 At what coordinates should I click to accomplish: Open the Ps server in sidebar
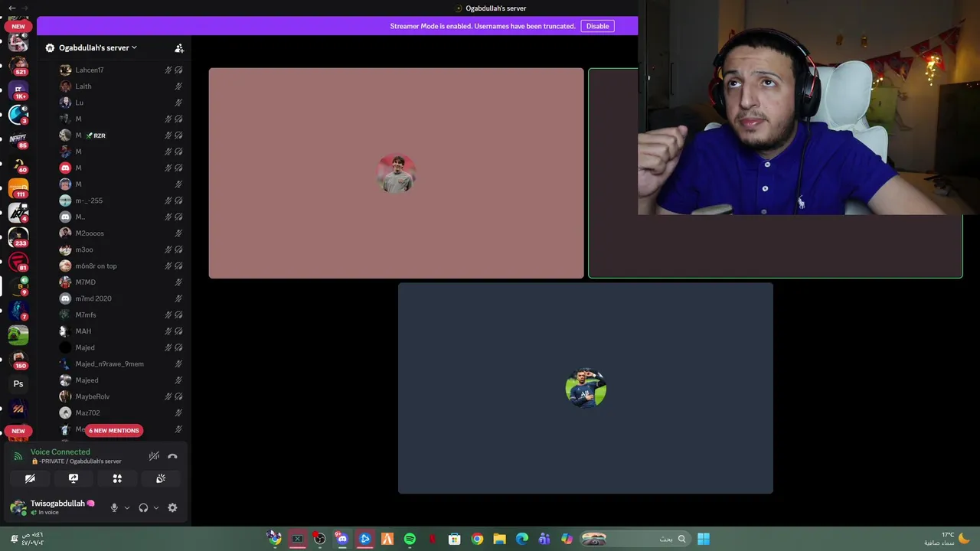(18, 384)
